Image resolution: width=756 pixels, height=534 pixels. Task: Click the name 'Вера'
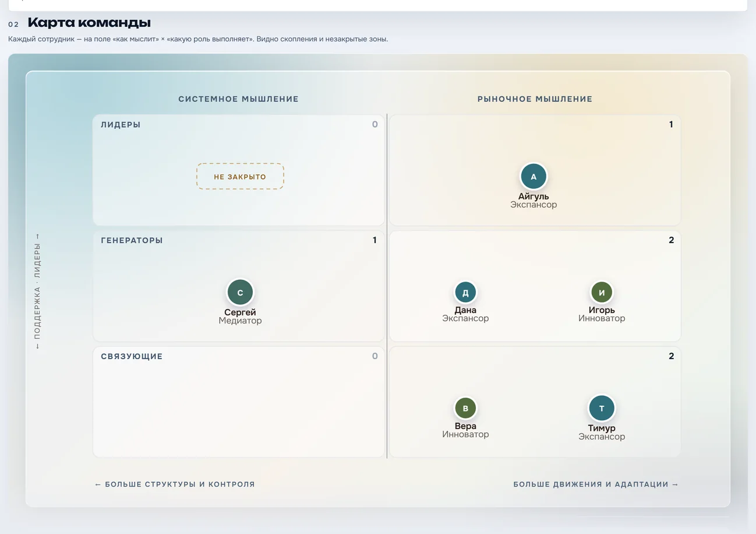(x=465, y=426)
